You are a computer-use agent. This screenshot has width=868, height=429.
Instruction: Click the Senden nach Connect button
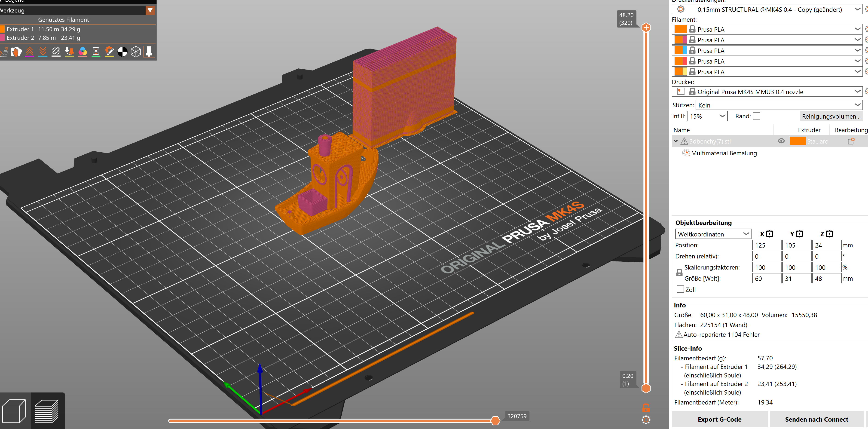pyautogui.click(x=816, y=419)
